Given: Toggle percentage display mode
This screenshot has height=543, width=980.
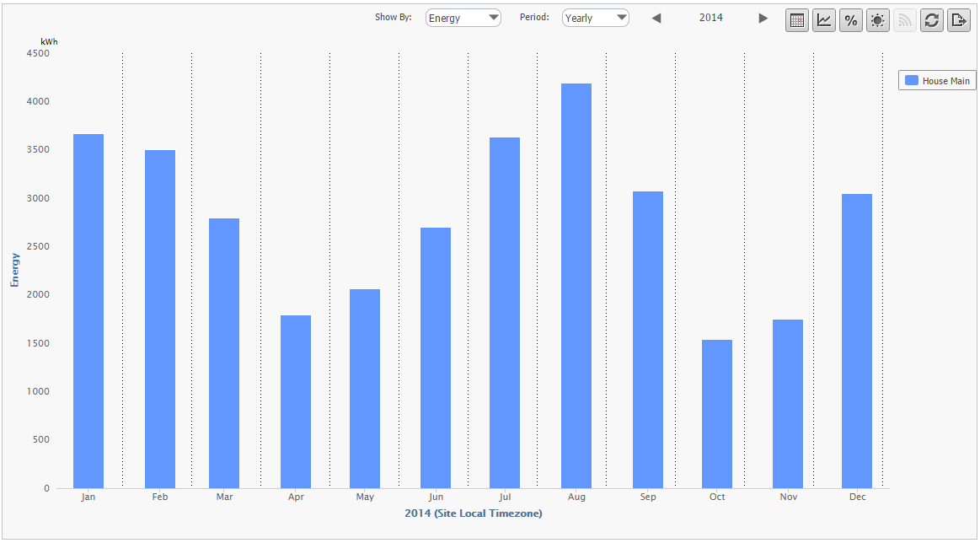Looking at the screenshot, I should point(851,20).
